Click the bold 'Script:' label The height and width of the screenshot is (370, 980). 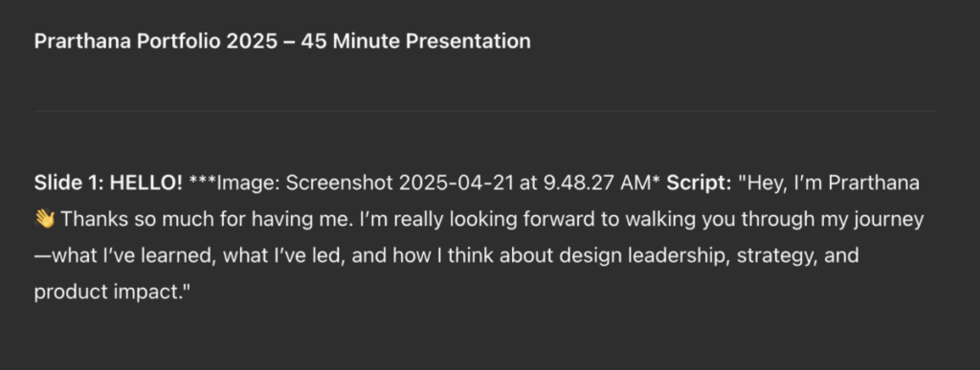699,183
